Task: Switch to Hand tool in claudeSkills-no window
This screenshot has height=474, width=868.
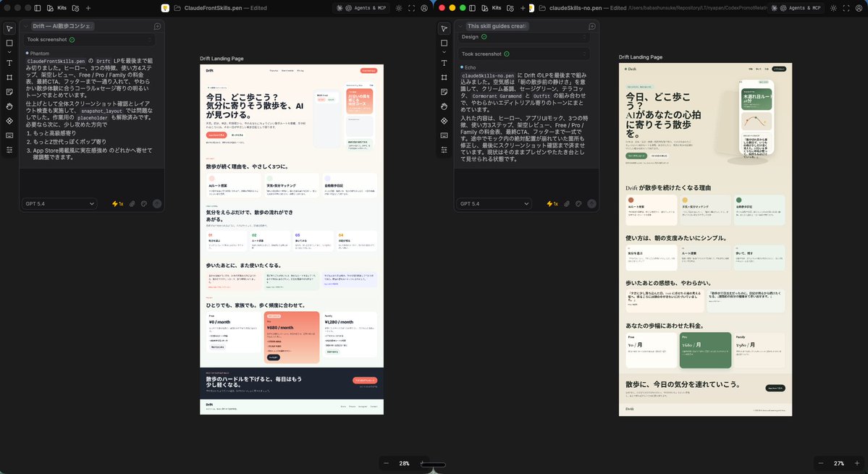Action: pos(444,106)
